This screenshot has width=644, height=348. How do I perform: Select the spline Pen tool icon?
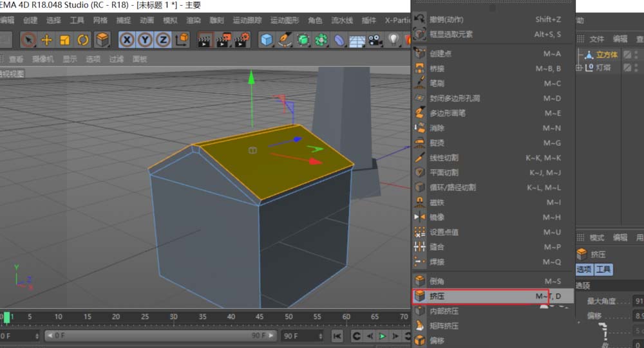tap(285, 40)
